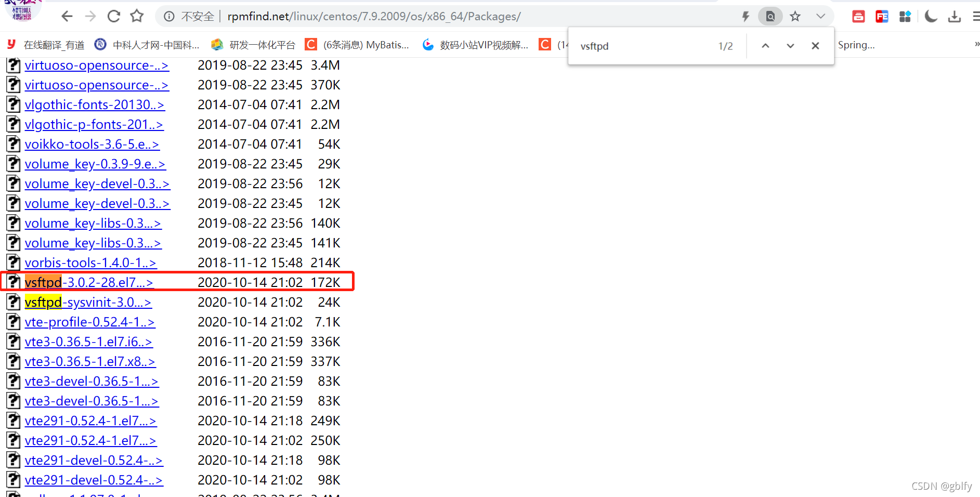
Task: Open the 研发一体化平台 bookmark
Action: [253, 45]
